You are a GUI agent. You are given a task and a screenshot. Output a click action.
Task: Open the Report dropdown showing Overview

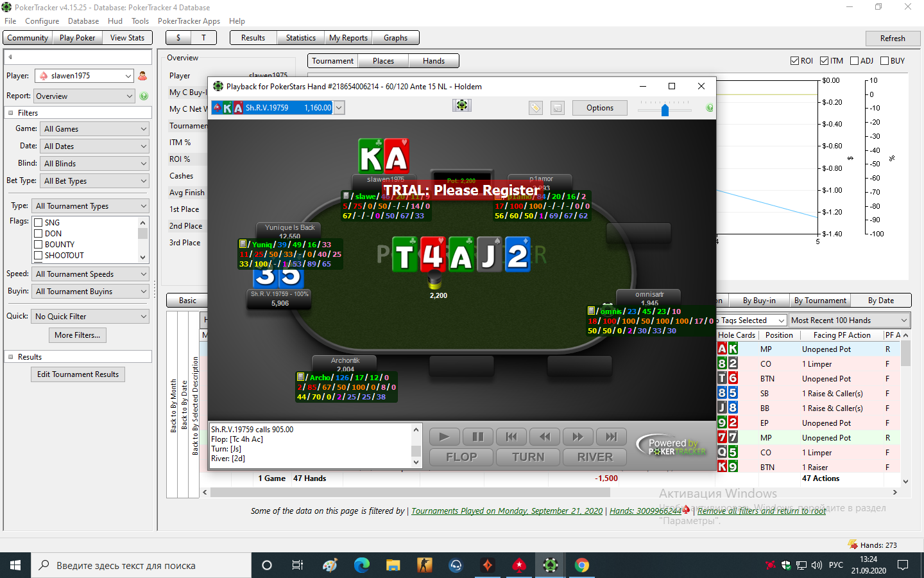(x=84, y=96)
